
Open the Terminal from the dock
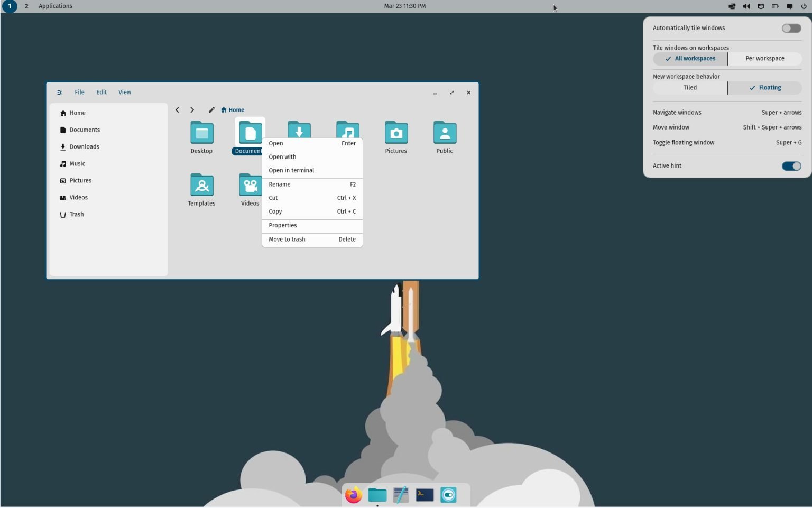tap(424, 495)
